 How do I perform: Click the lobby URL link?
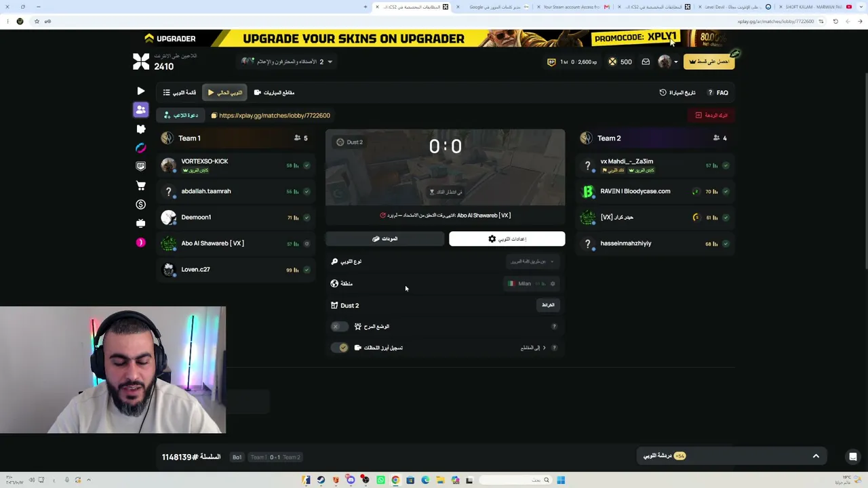click(x=275, y=115)
